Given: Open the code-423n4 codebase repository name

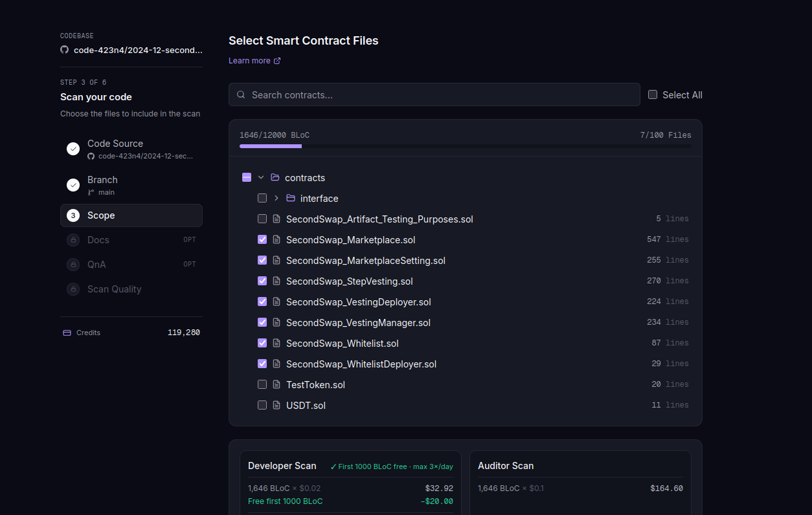Looking at the screenshot, I should pyautogui.click(x=138, y=50).
